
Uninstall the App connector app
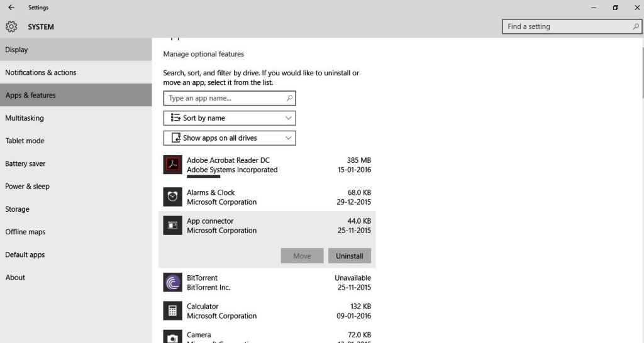pos(350,256)
